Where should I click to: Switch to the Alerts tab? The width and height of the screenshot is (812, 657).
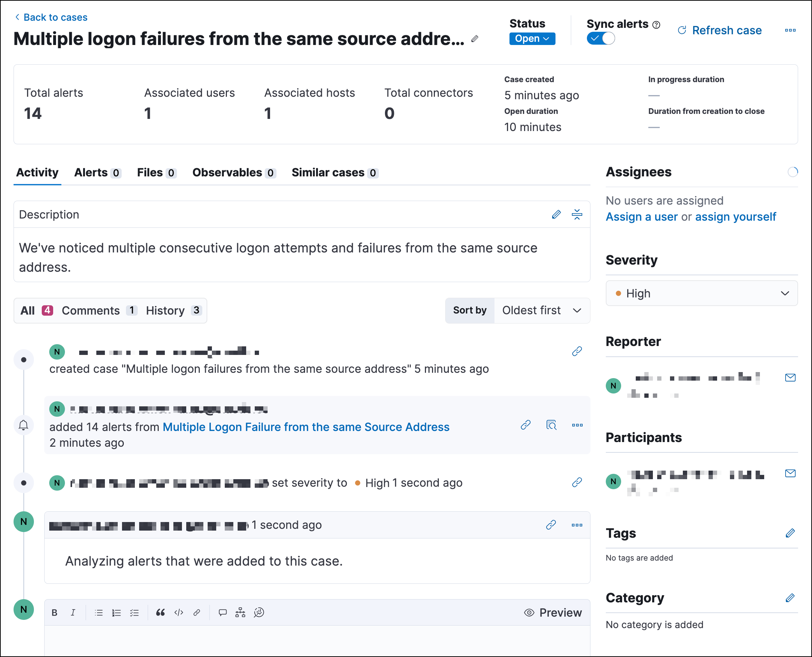(97, 172)
